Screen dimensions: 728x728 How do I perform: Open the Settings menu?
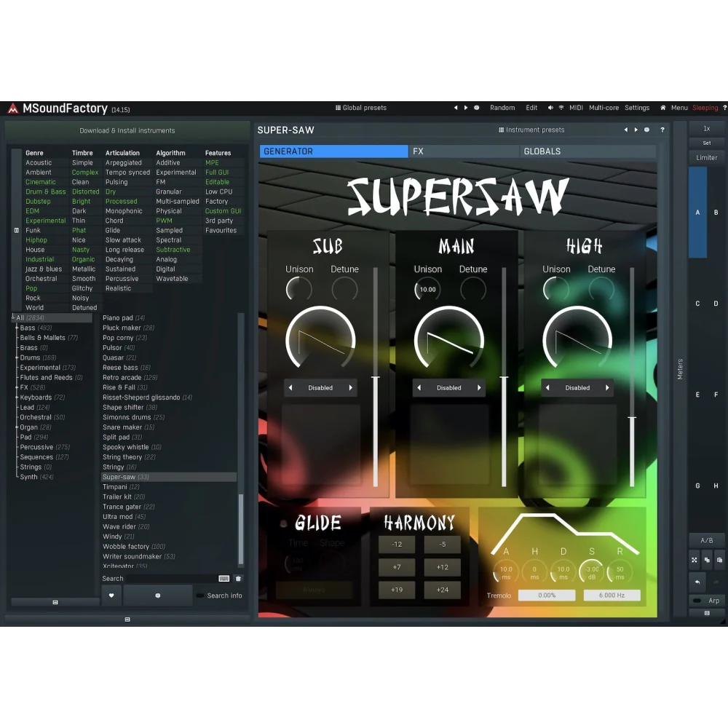tap(637, 108)
